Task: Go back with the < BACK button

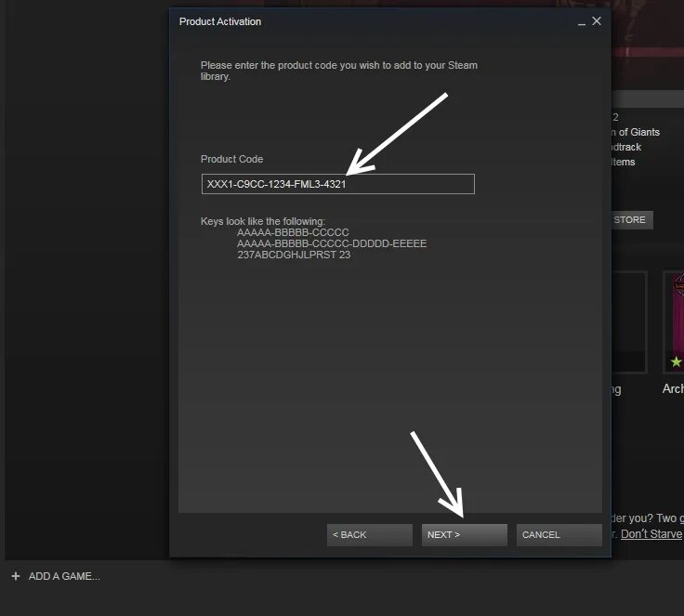Action: coord(370,535)
